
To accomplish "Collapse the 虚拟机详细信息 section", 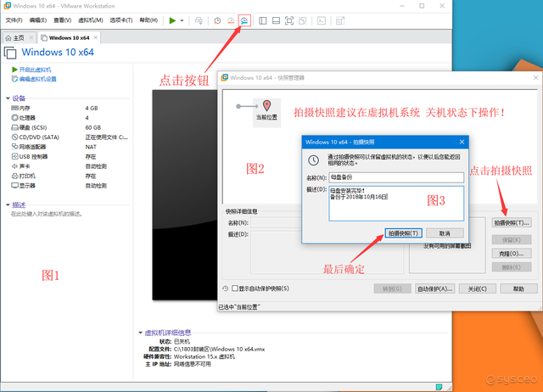I will (x=140, y=333).
